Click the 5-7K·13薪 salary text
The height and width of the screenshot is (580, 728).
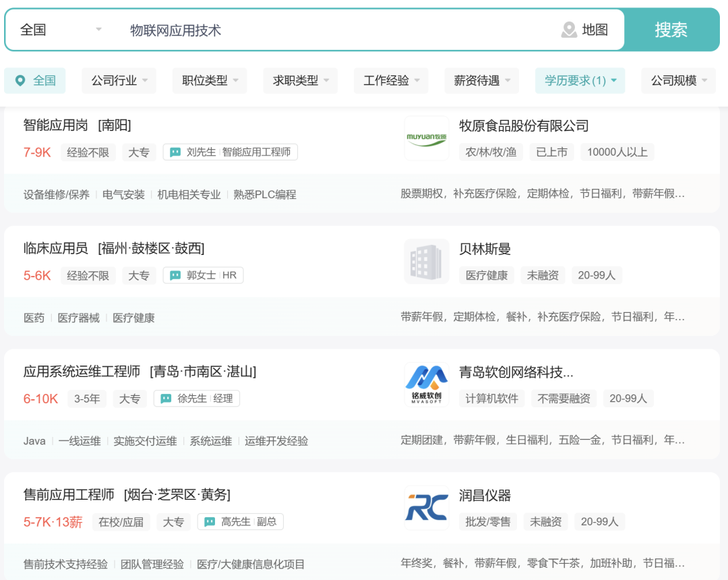53,522
